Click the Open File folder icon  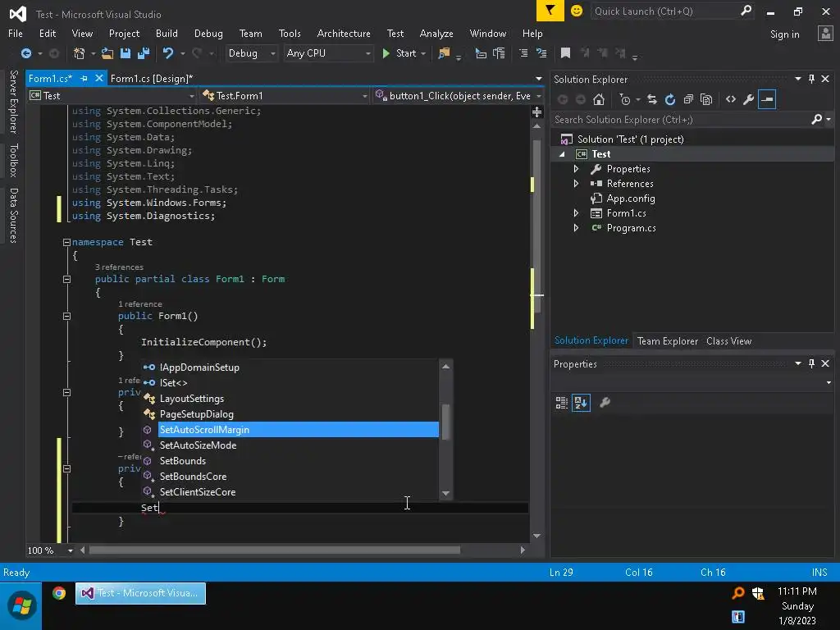[107, 53]
